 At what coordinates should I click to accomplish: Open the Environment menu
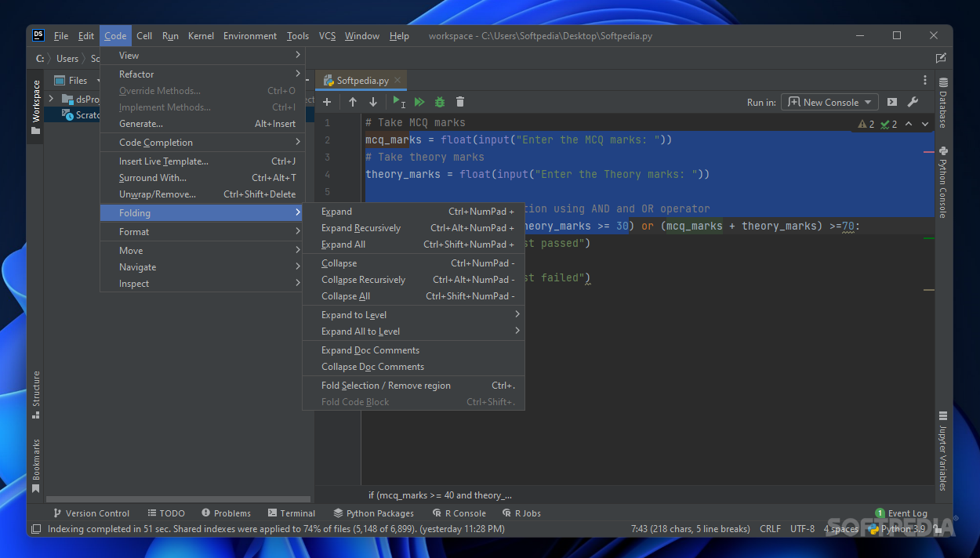pyautogui.click(x=250, y=35)
